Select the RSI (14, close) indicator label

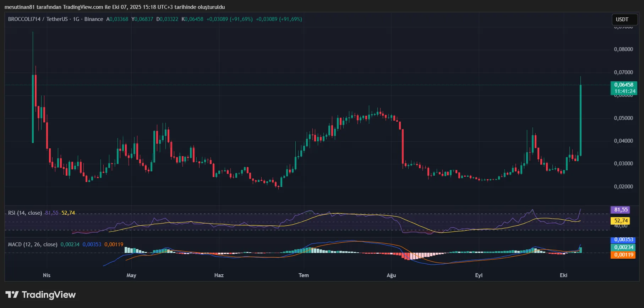pos(25,213)
